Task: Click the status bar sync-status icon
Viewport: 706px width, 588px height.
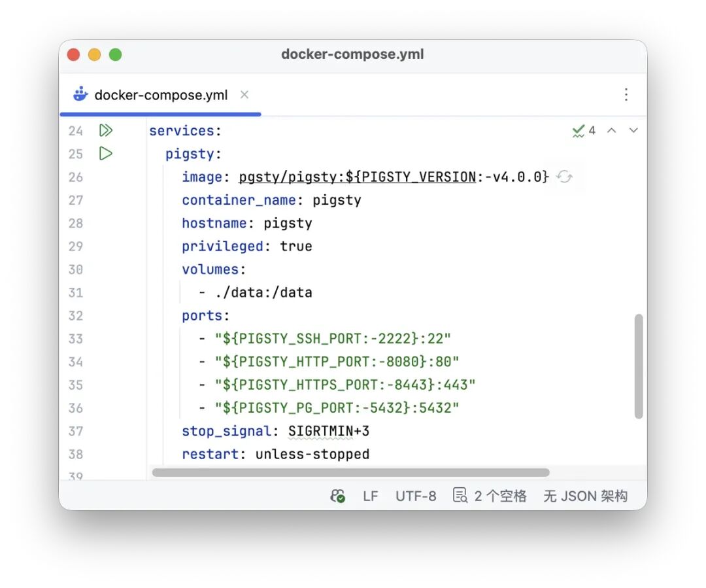Action: coord(338,496)
